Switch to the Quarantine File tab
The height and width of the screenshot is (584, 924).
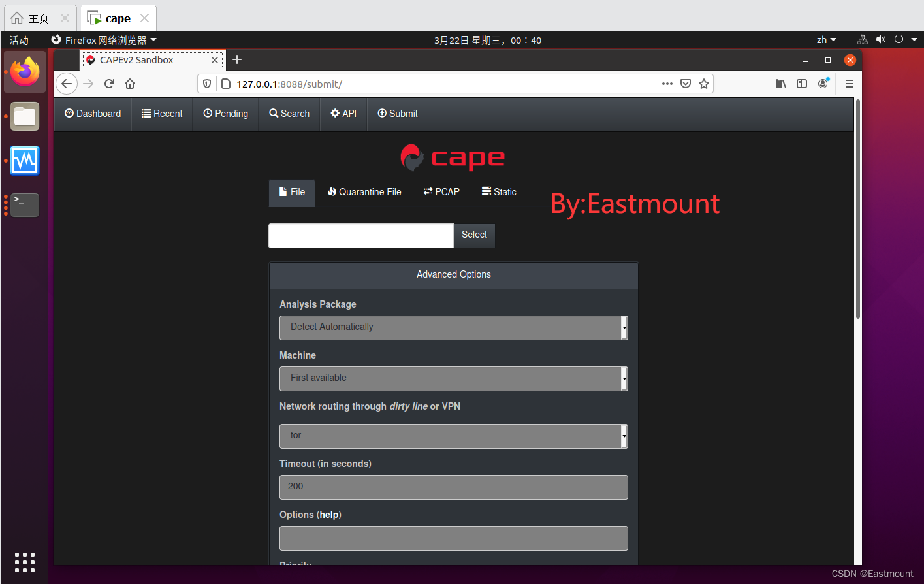click(364, 192)
